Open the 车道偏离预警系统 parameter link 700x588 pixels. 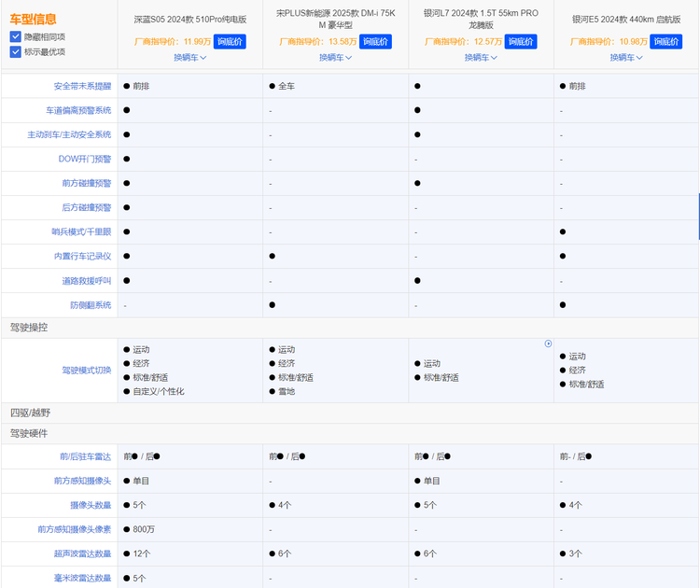78,110
